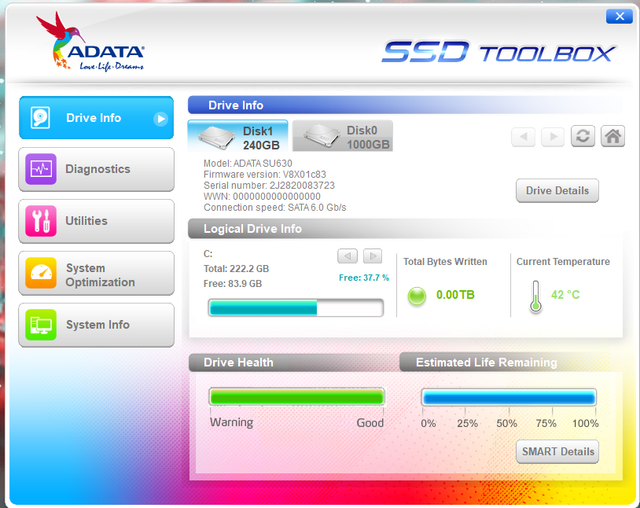Click the Drive Info hard disk icon
Viewport: 640px width, 508px height.
[x=40, y=118]
